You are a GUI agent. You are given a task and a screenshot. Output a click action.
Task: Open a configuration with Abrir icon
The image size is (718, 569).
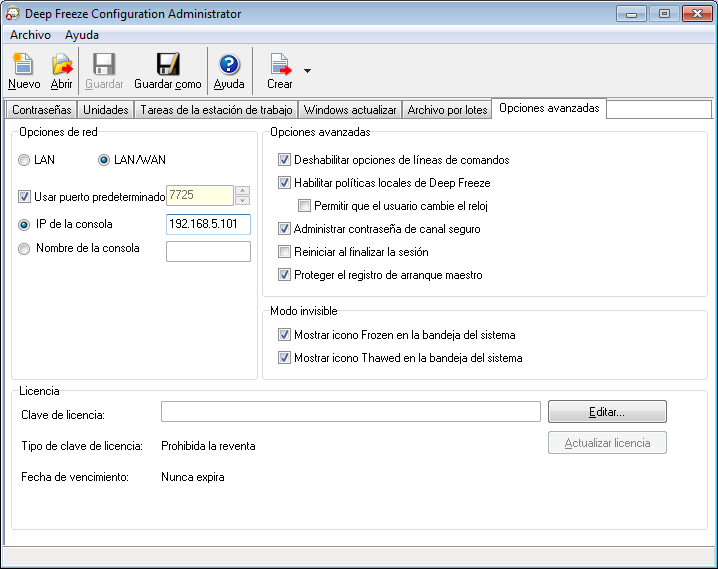click(x=61, y=64)
